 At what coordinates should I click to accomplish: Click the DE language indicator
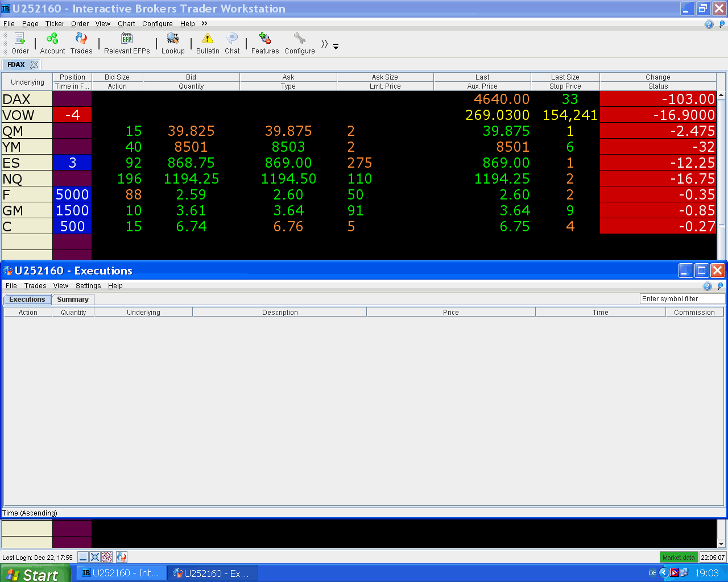point(653,573)
